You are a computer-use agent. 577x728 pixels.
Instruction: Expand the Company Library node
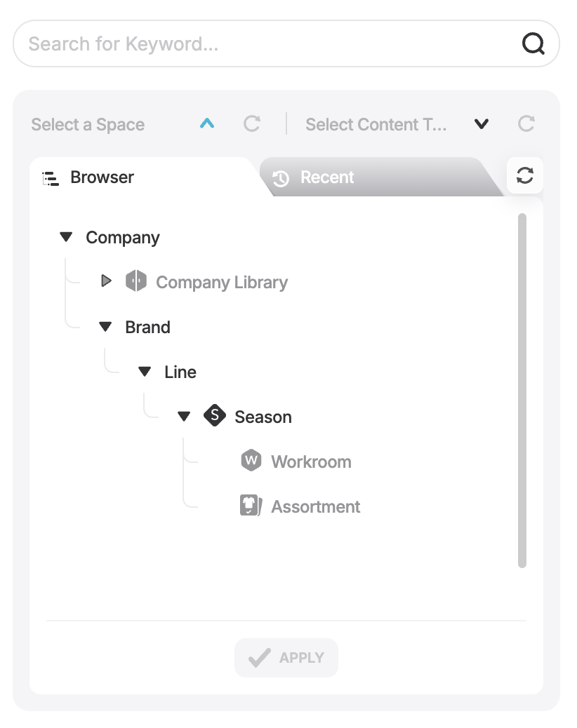(x=107, y=281)
